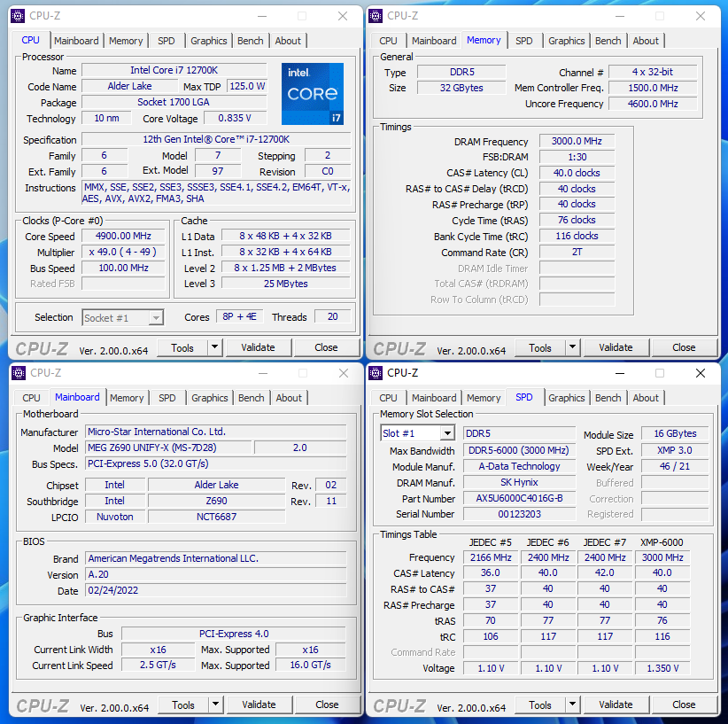Expand the Slot #1 memory slot dropdown
This screenshot has height=724, width=728.
coord(447,433)
